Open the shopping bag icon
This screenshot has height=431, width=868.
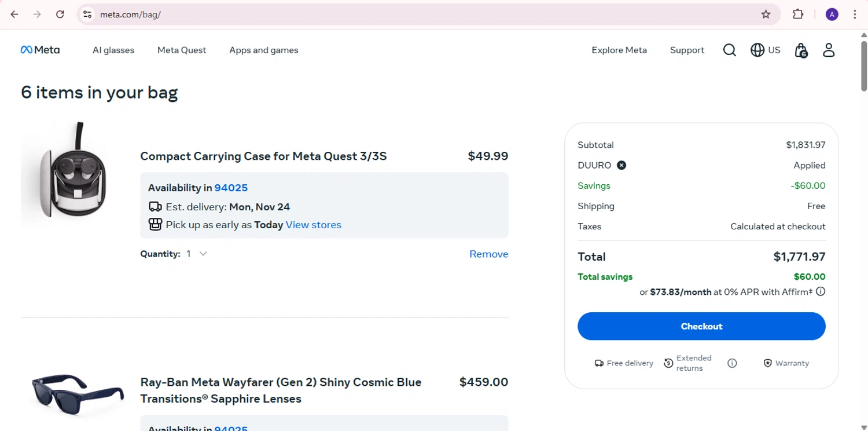pyautogui.click(x=801, y=50)
